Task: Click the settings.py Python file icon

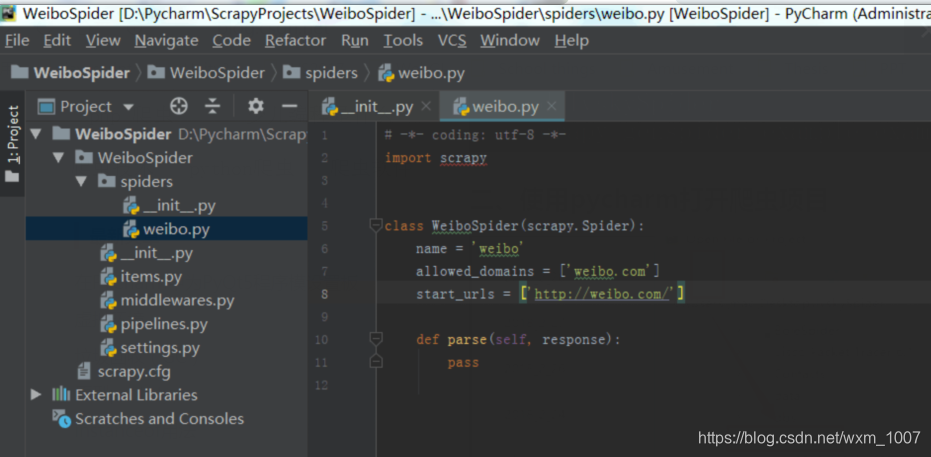Action: point(109,348)
